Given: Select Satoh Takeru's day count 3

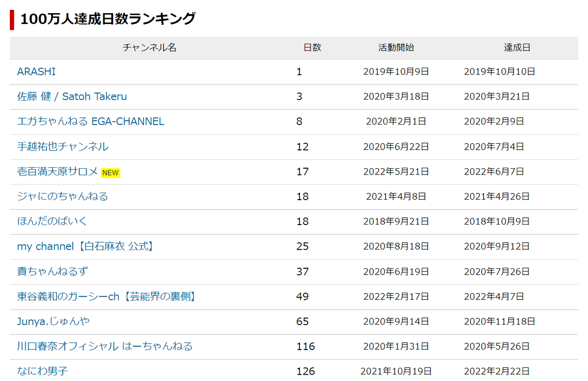Looking at the screenshot, I should point(299,97).
